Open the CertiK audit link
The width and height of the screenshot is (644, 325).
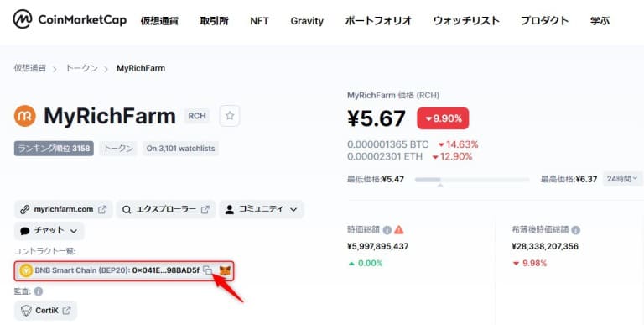[x=45, y=311]
